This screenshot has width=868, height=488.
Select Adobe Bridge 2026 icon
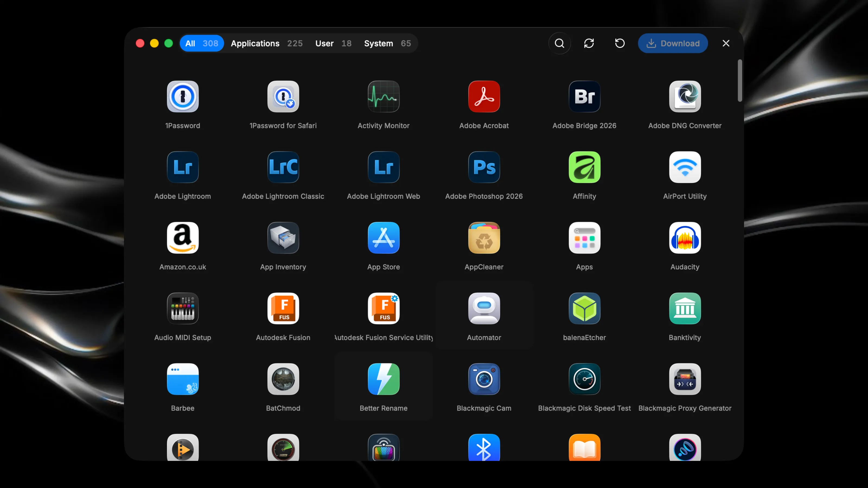(584, 96)
